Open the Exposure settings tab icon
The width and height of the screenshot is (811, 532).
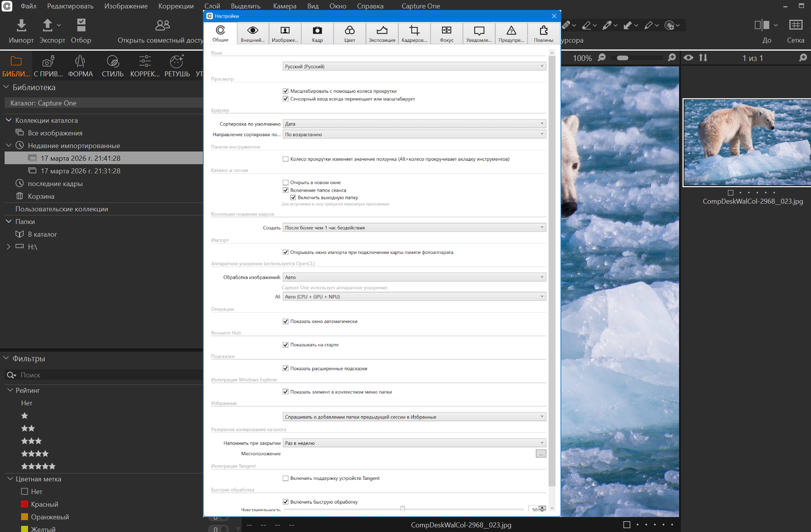coord(382,31)
